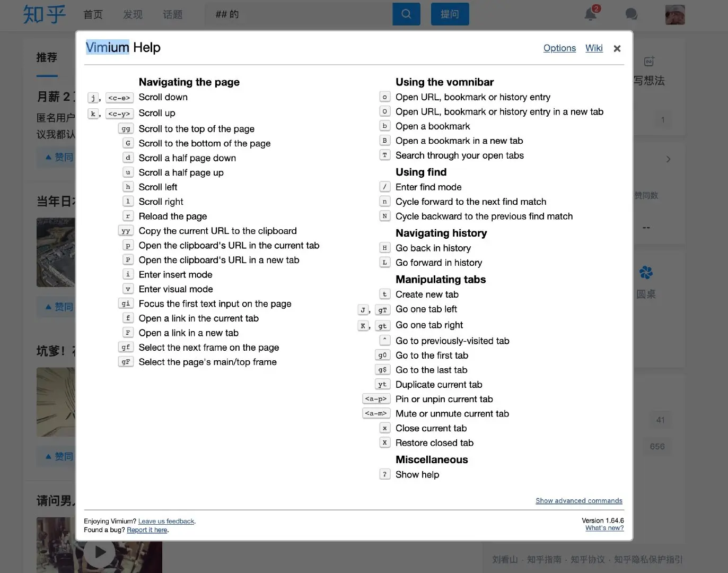The image size is (728, 573).
Task: Click the <c-y> key badge
Action: [119, 114]
